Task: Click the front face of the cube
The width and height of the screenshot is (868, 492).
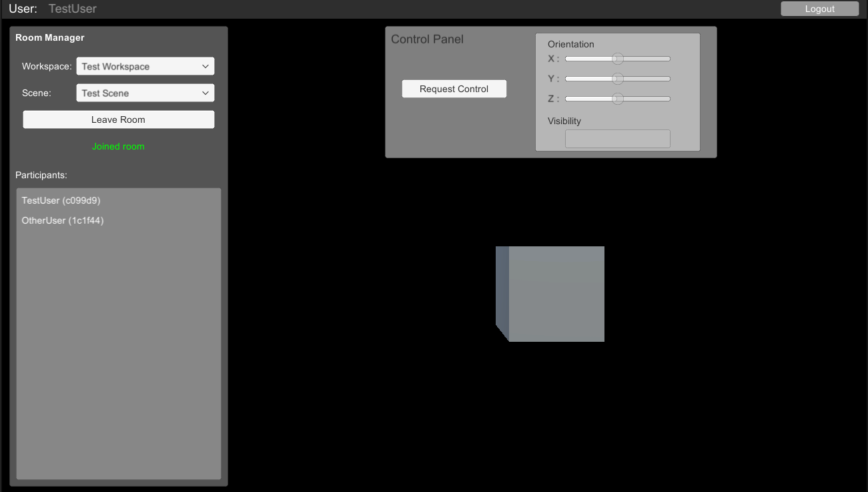Action: (x=556, y=294)
